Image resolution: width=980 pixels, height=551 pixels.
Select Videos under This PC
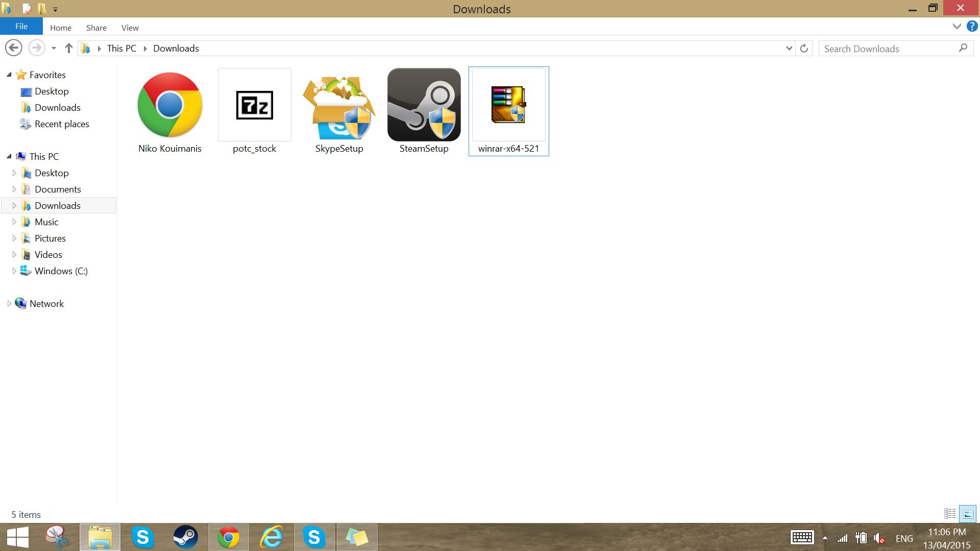[x=48, y=254]
